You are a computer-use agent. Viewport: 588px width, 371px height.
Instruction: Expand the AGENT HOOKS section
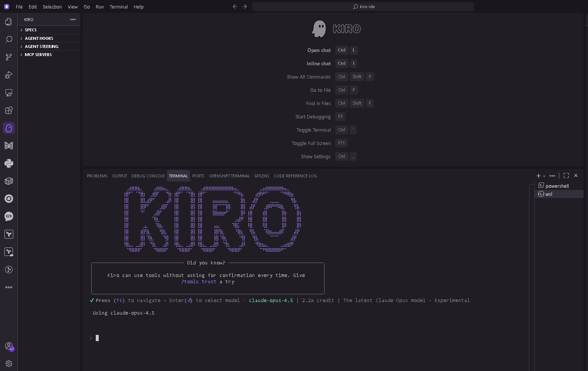pos(39,38)
